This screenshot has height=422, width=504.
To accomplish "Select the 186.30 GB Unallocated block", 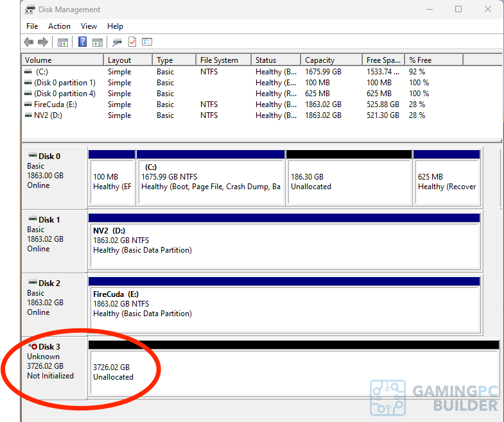I will pyautogui.click(x=349, y=177).
